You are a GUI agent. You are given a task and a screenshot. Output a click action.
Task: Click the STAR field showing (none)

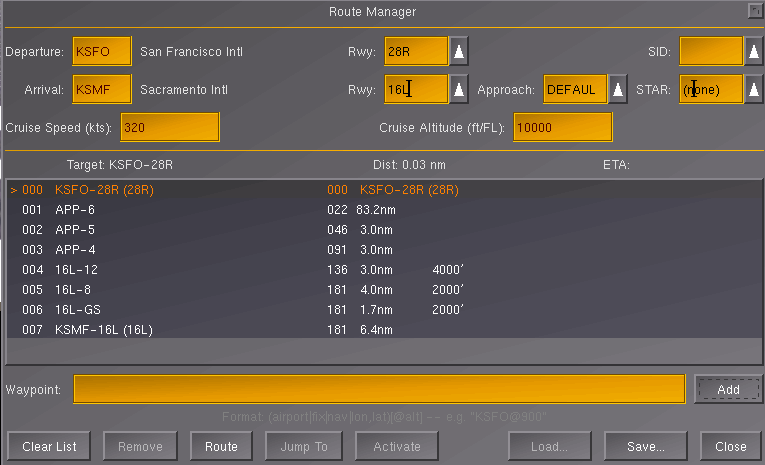711,89
